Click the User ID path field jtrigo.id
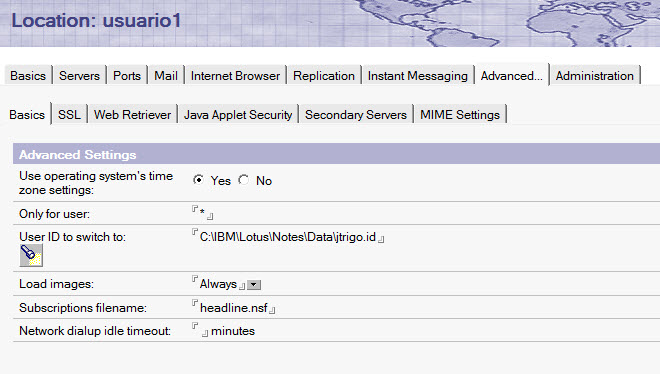This screenshot has width=660, height=374. tap(287, 237)
